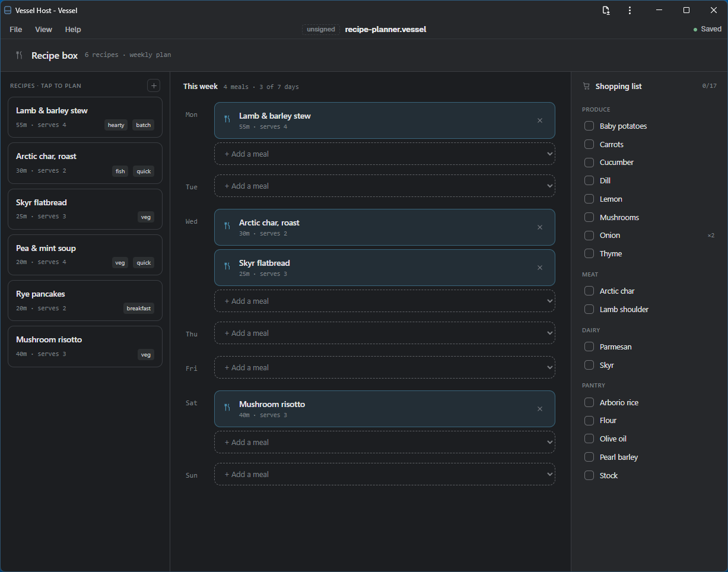
Task: Tick the Cucumber checkbox
Action: (x=589, y=162)
